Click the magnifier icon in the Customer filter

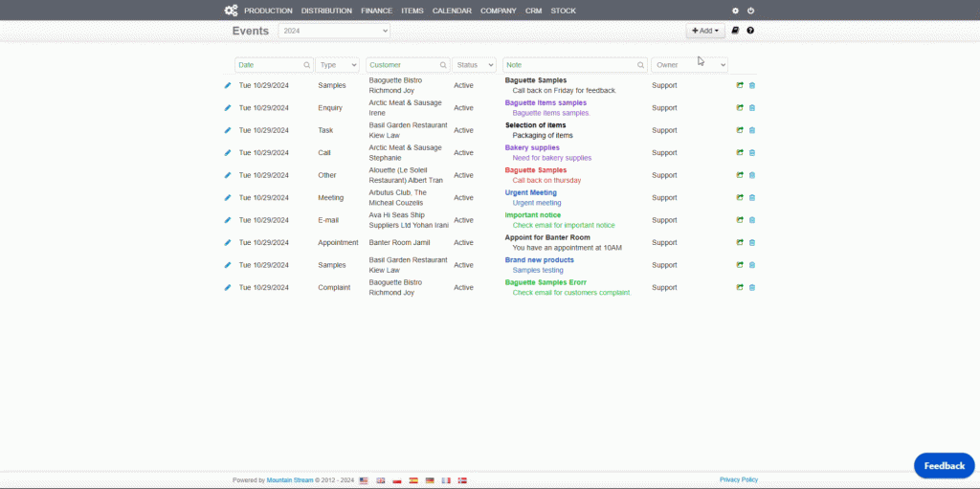(443, 65)
